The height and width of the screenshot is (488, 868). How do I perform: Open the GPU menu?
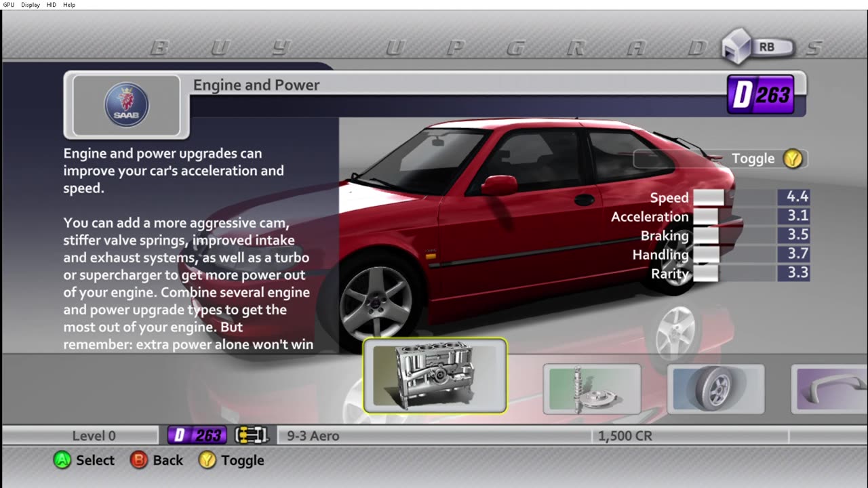coord(8,5)
